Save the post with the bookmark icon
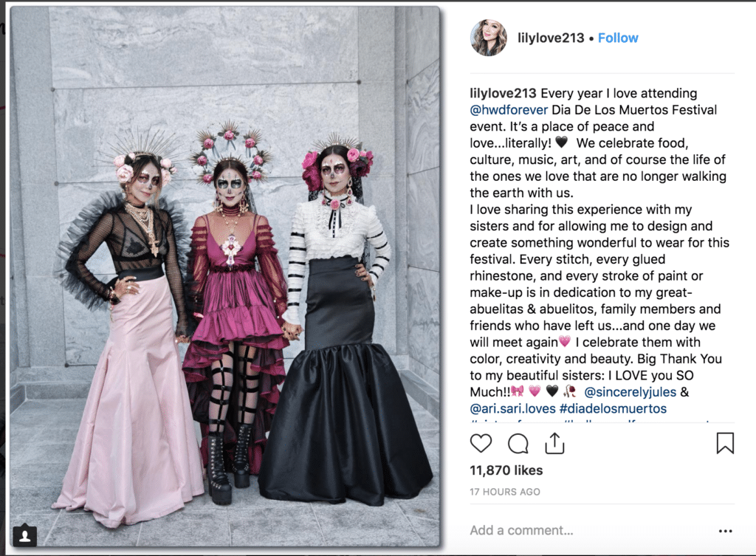Screen dimensions: 756x556 [725, 443]
